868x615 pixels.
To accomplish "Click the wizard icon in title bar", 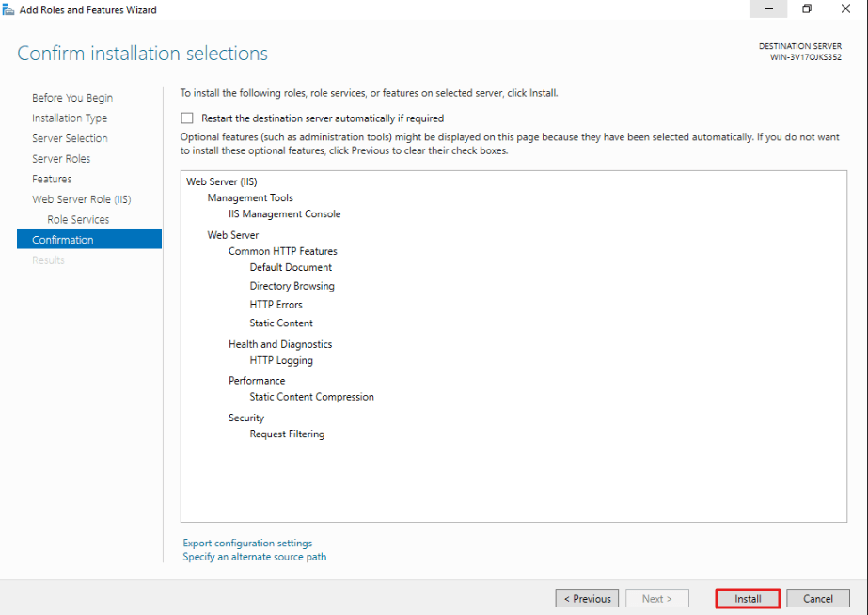I will (8, 9).
